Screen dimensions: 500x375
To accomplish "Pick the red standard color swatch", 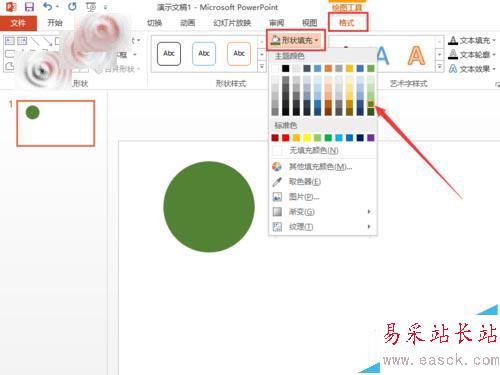I will pos(286,138).
